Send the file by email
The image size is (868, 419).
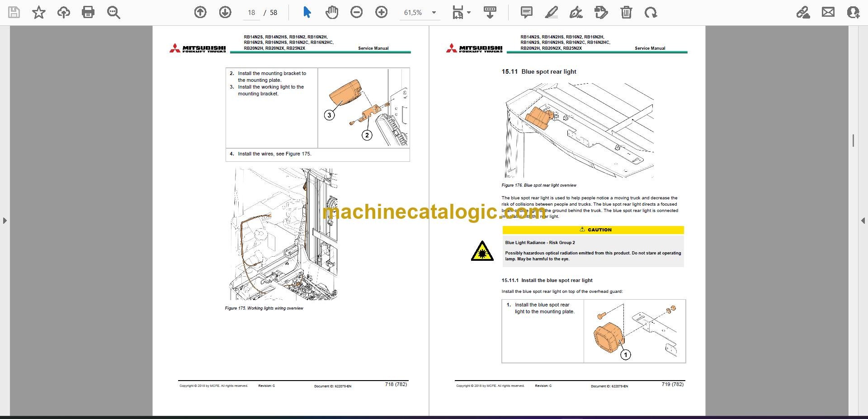[x=828, y=12]
